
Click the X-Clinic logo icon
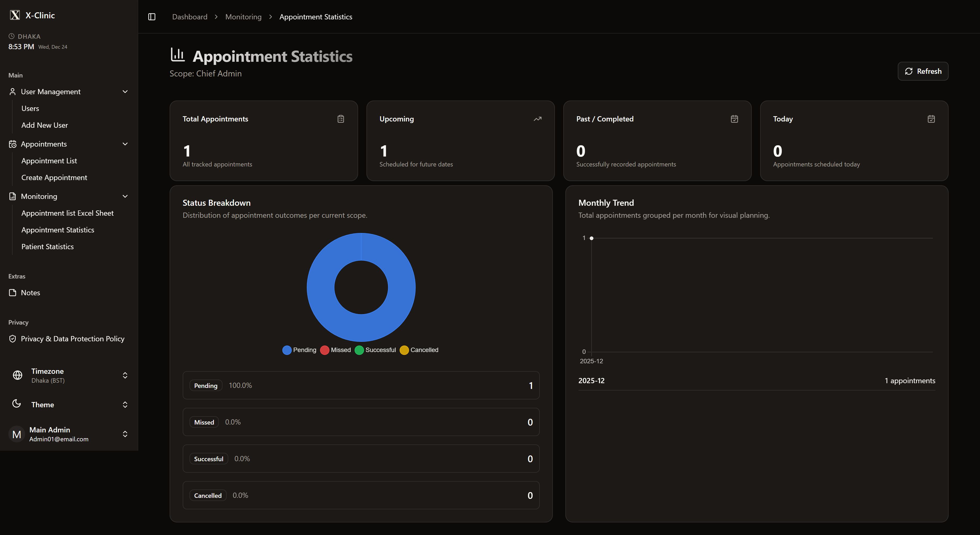(15, 15)
